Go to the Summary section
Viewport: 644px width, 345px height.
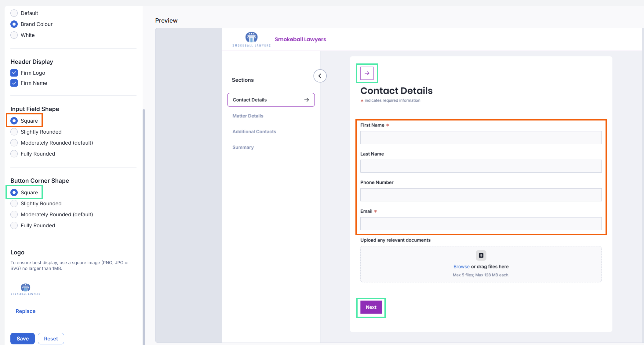click(x=243, y=147)
